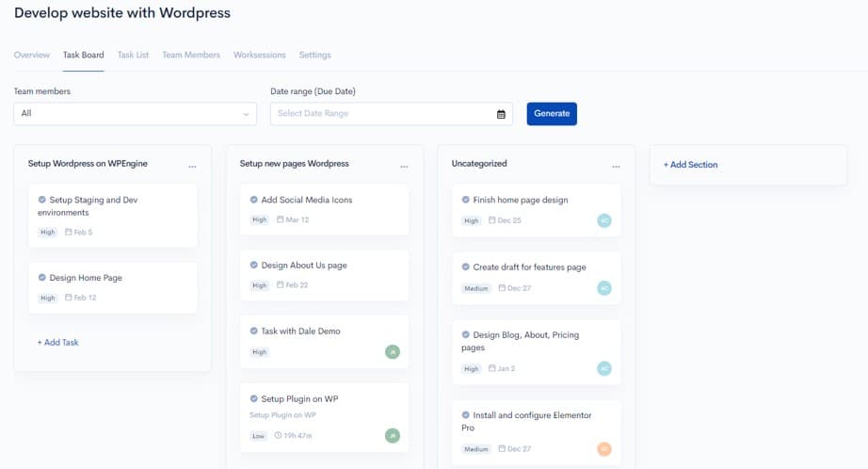Open options menu for Uncategorized section
This screenshot has height=469, width=868.
[x=616, y=166]
